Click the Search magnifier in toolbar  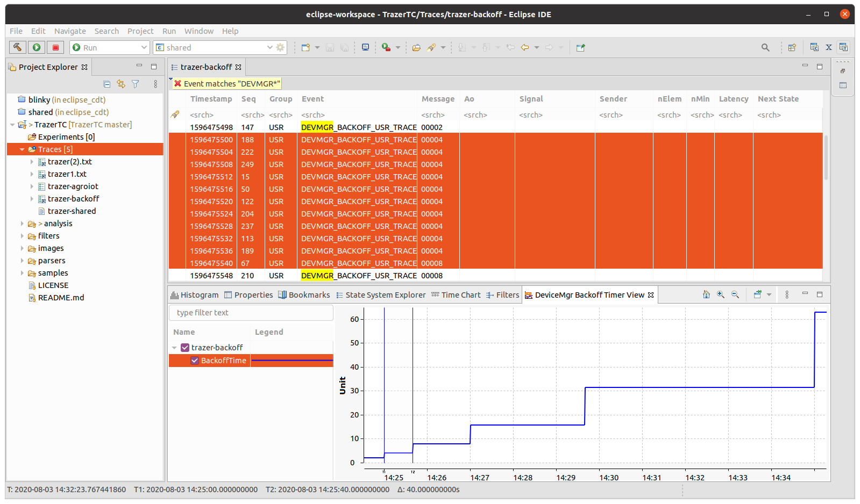point(765,47)
